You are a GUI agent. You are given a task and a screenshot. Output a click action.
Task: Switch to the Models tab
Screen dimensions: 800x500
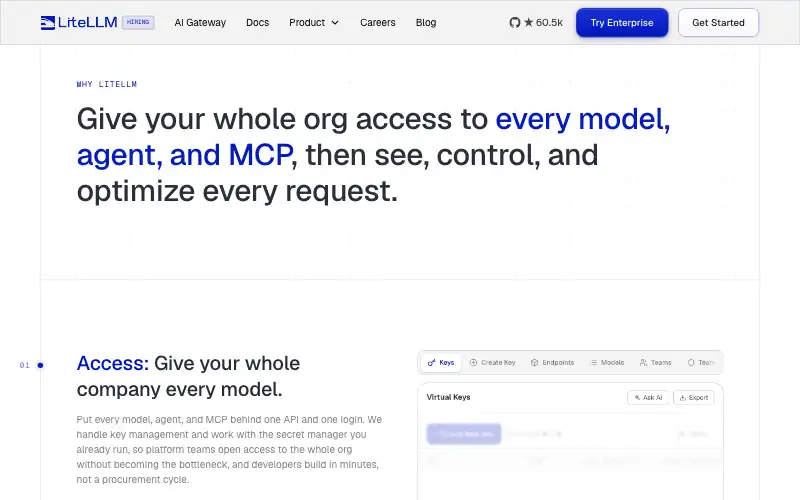click(x=607, y=363)
